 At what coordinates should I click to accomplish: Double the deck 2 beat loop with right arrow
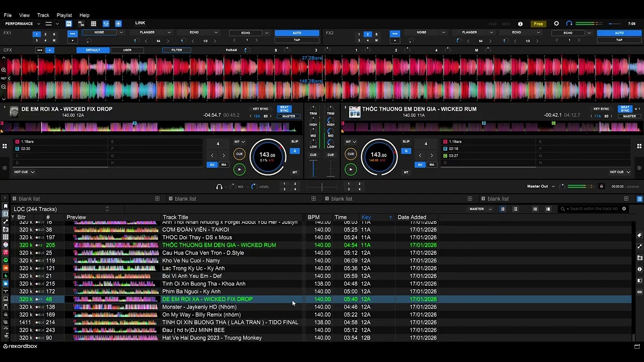click(x=431, y=155)
